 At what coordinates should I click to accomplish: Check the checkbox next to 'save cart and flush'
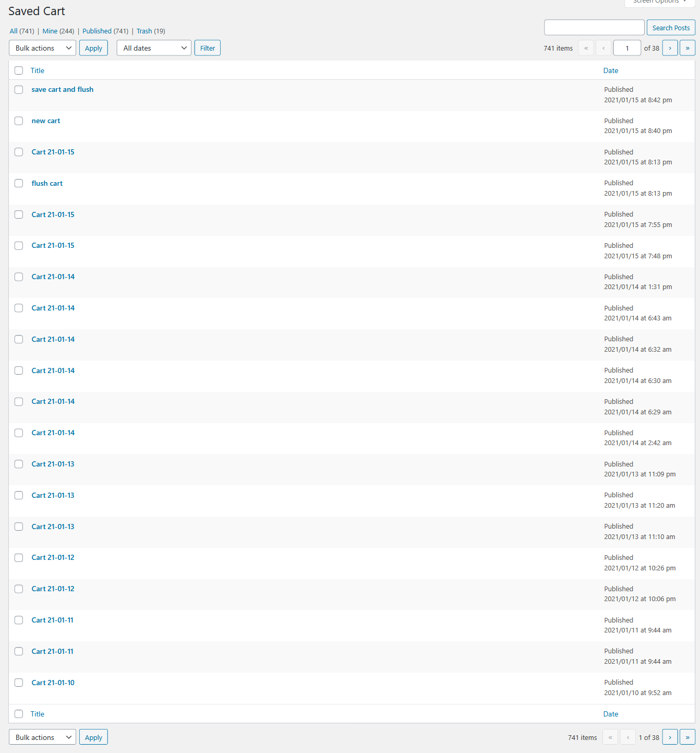pyautogui.click(x=19, y=89)
